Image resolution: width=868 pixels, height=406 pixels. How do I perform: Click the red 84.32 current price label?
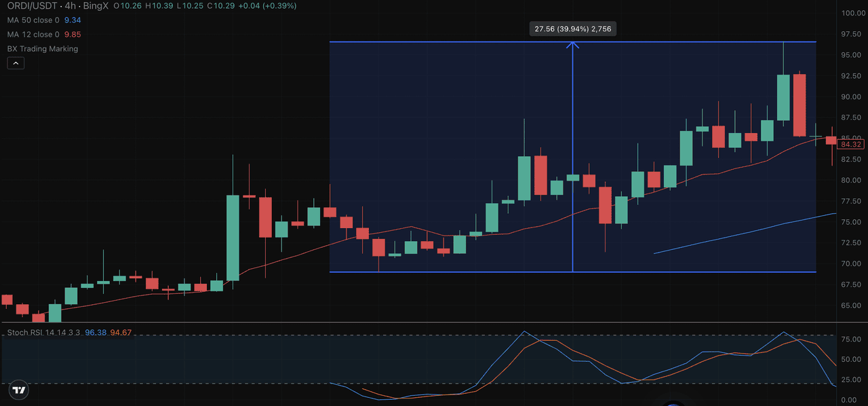(x=851, y=145)
